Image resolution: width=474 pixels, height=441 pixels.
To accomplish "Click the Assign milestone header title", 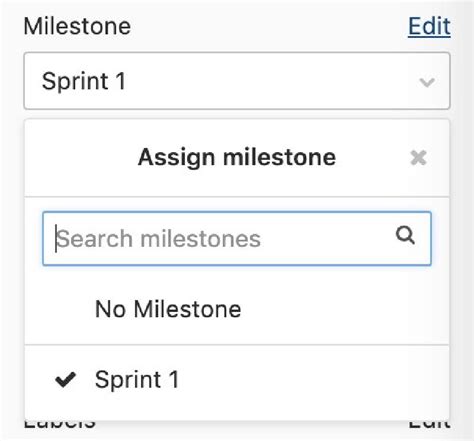I will [237, 157].
